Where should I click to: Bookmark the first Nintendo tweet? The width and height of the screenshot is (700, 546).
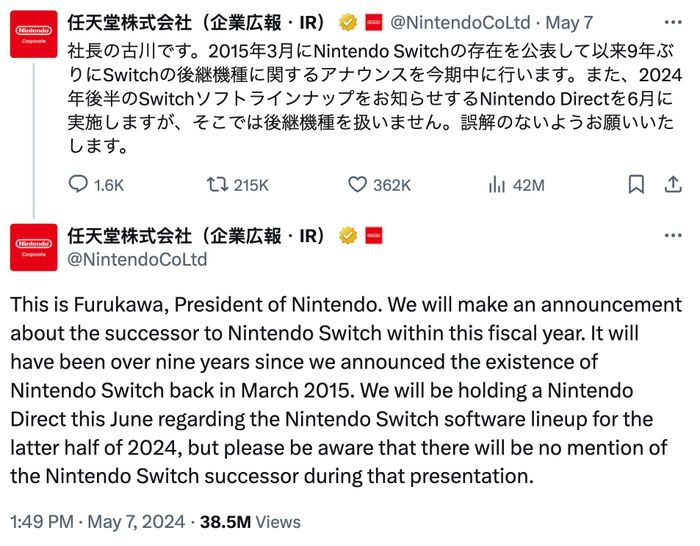(636, 185)
